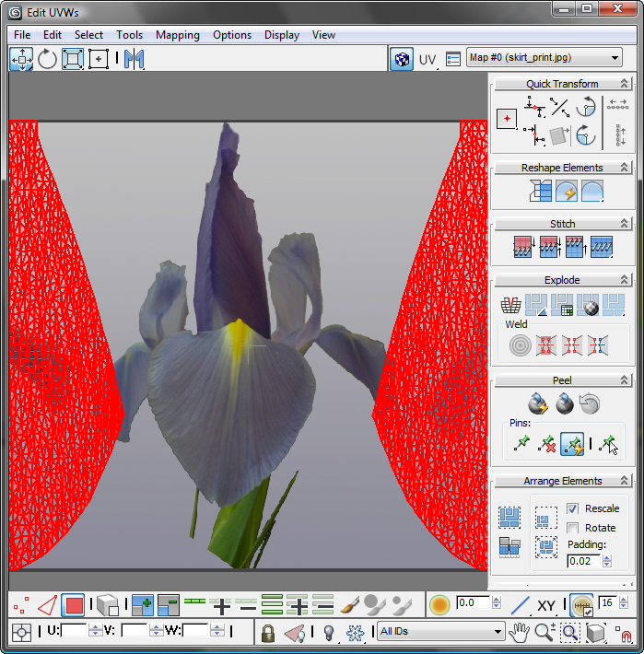
Task: Toggle Peel Mode icon
Action: [565, 403]
